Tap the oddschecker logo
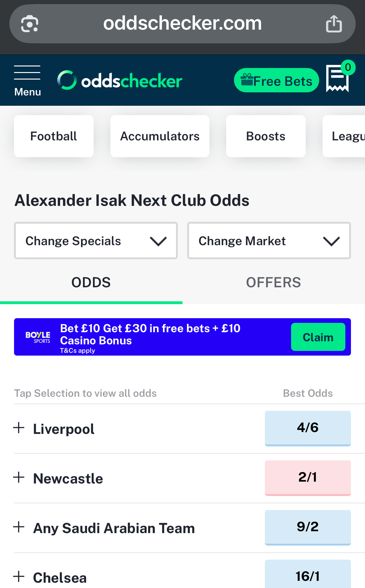 point(120,81)
